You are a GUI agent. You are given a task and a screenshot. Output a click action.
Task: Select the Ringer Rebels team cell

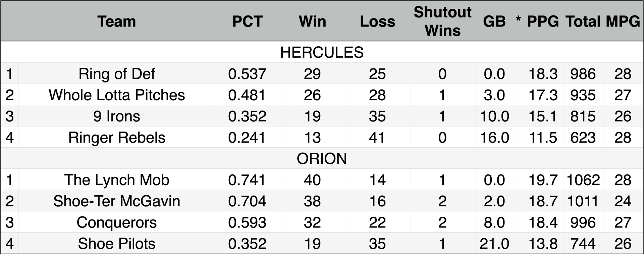point(116,138)
